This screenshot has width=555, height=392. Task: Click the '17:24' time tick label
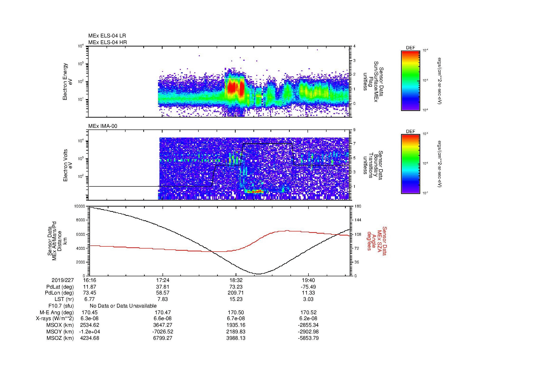(163, 280)
